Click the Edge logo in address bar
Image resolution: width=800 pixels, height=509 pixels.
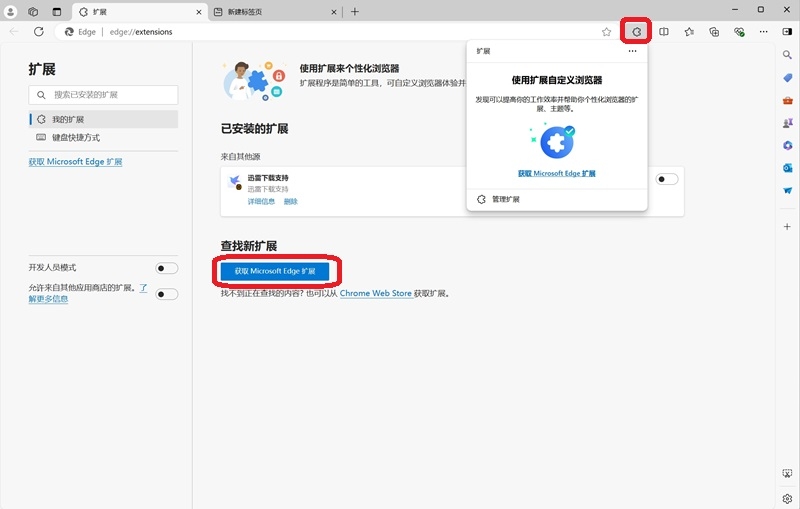tap(69, 32)
